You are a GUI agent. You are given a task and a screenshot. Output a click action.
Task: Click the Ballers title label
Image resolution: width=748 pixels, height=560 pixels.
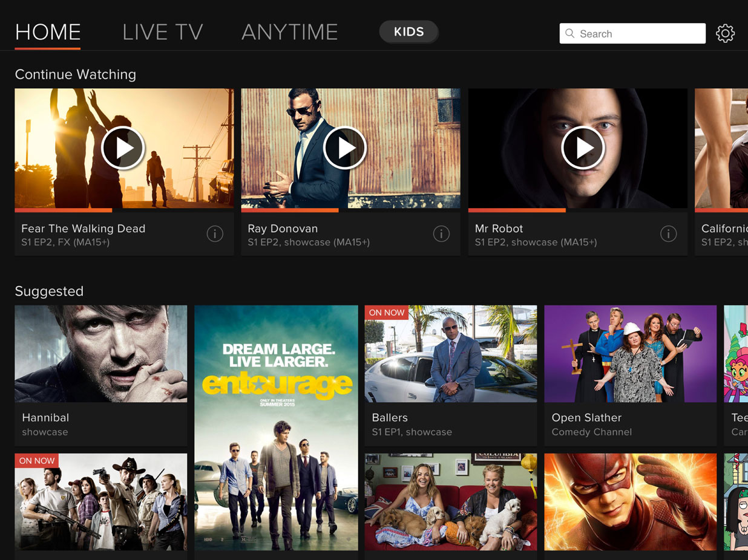pos(390,417)
